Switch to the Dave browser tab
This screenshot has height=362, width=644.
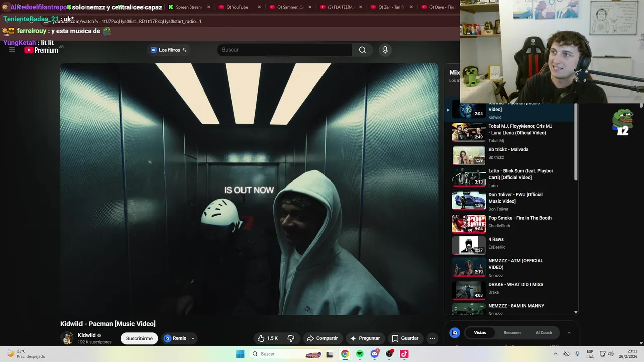click(x=438, y=7)
